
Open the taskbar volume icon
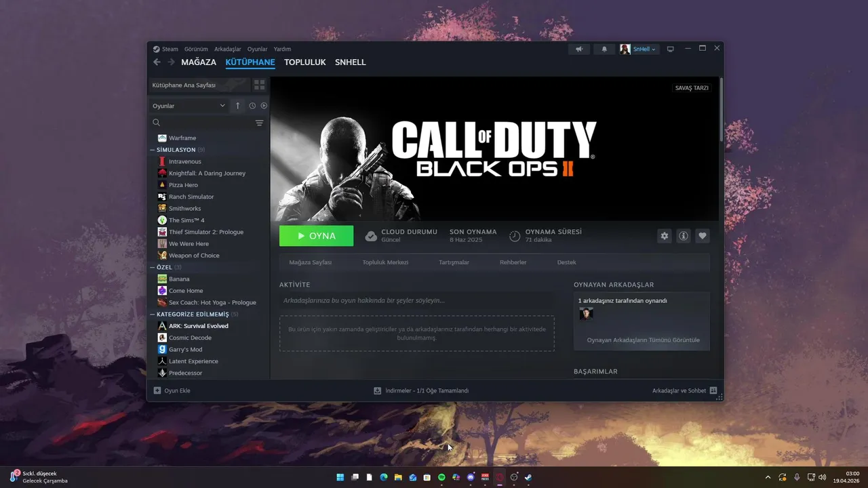pos(823,477)
